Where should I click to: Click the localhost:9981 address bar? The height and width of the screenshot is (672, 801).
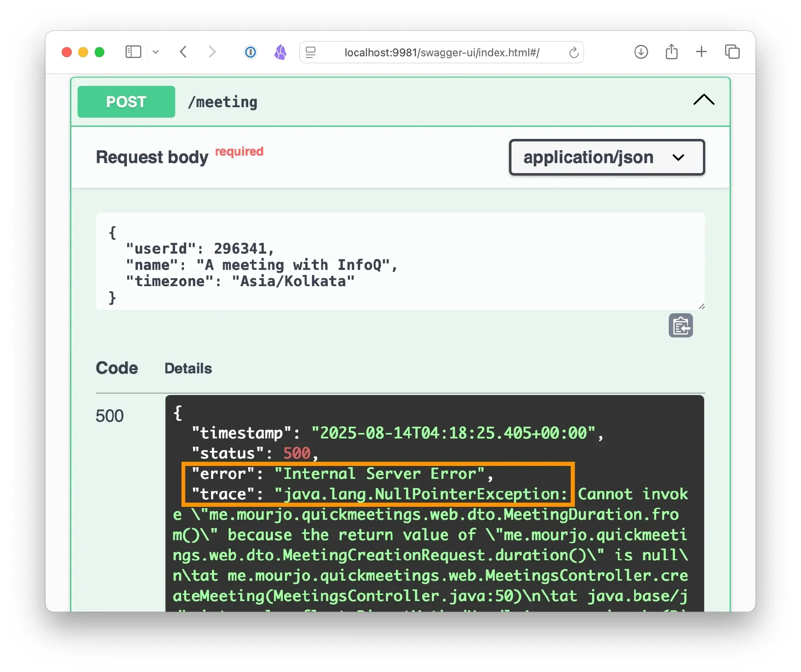pyautogui.click(x=441, y=53)
